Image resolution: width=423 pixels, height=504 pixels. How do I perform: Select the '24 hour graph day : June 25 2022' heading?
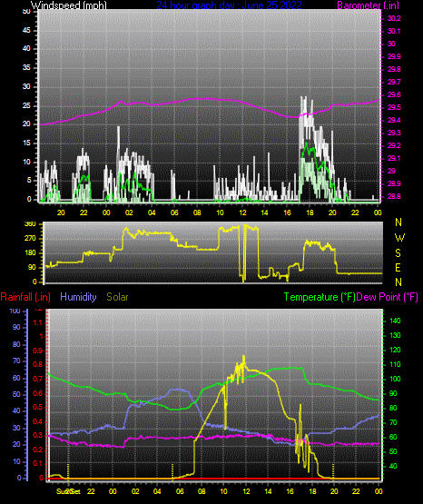(229, 5)
